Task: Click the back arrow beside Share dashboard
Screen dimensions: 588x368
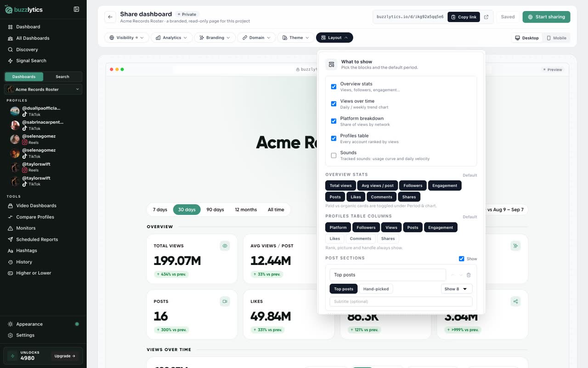Action: [110, 17]
